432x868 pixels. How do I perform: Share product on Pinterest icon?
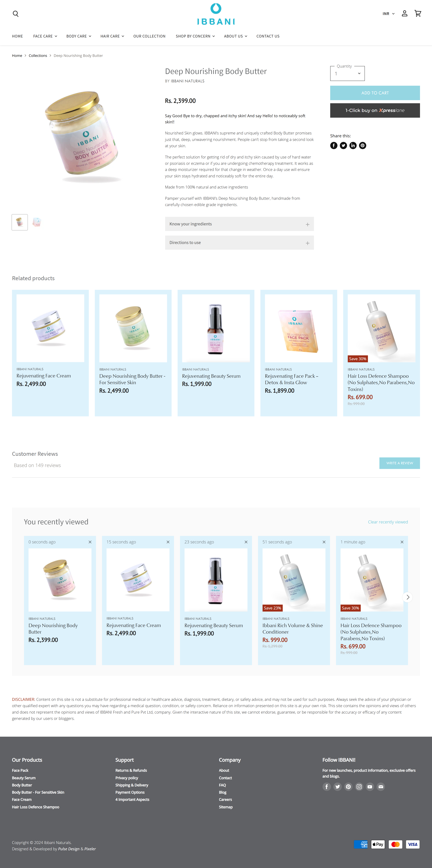pyautogui.click(x=362, y=146)
